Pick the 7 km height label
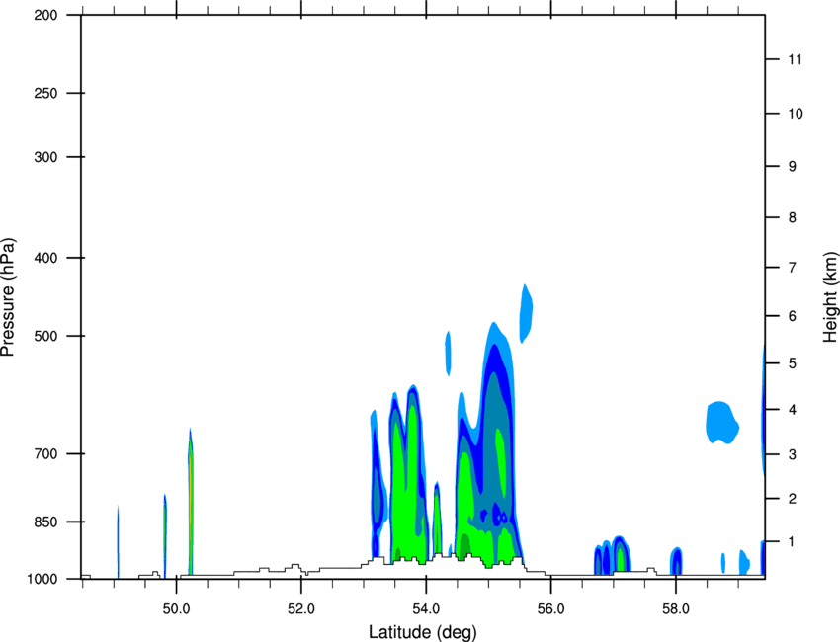This screenshot has width=840, height=642. 793,268
